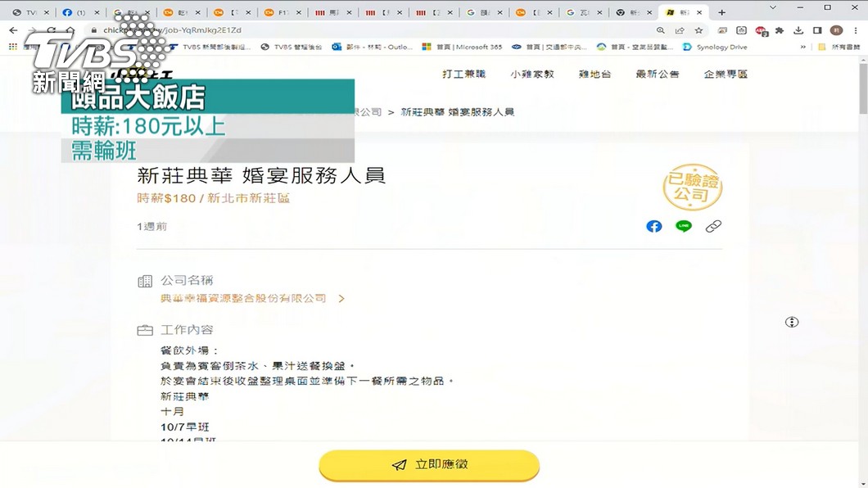Click the address bar URL field

365,30
